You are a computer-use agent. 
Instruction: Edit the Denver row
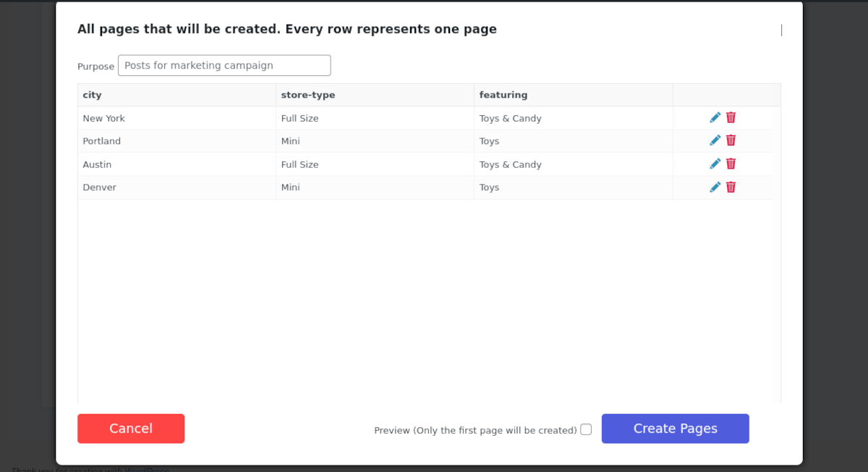(x=715, y=187)
